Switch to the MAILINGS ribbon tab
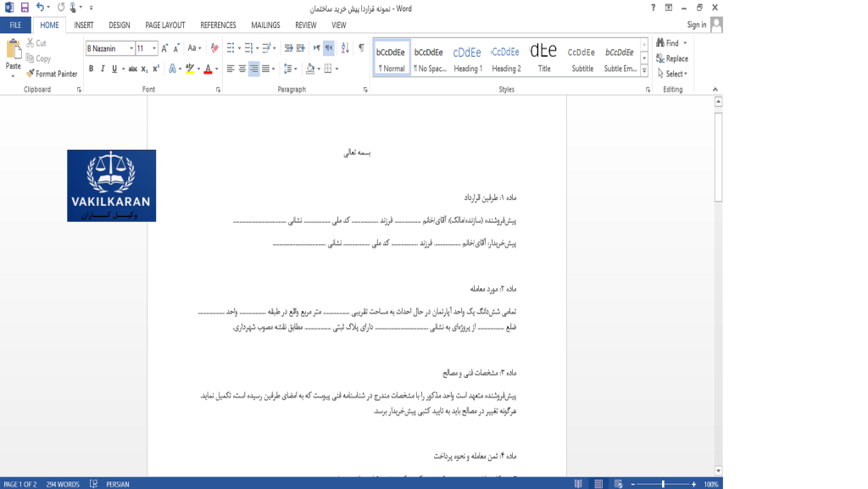The height and width of the screenshot is (489, 868). pos(264,25)
